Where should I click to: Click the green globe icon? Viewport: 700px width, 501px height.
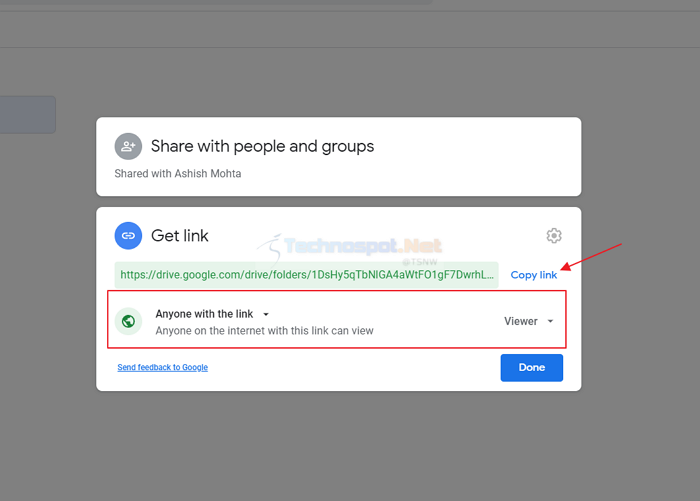point(129,321)
